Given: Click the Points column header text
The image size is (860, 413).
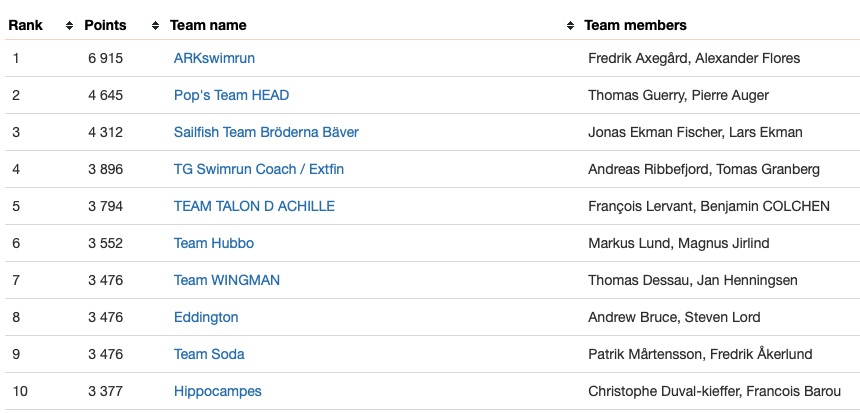Looking at the screenshot, I should coord(105,25).
